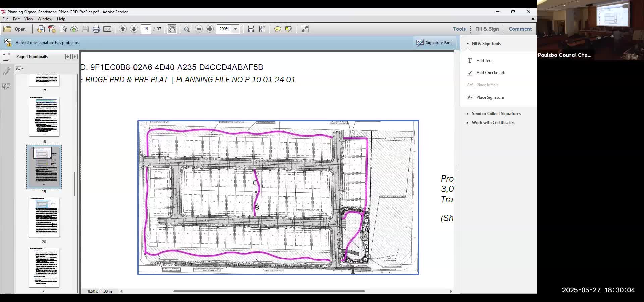Add a sticky note comment
Screen dimensions: 644x302
tap(277, 29)
